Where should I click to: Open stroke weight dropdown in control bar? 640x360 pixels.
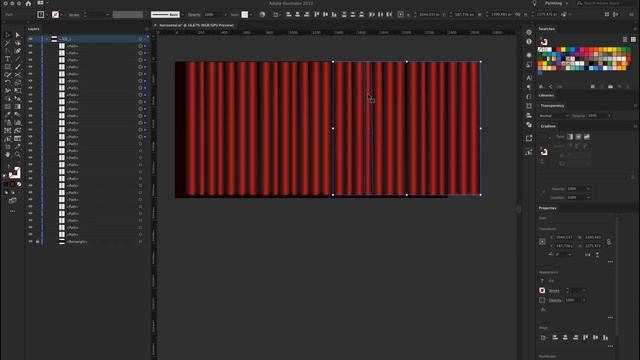pyautogui.click(x=107, y=15)
